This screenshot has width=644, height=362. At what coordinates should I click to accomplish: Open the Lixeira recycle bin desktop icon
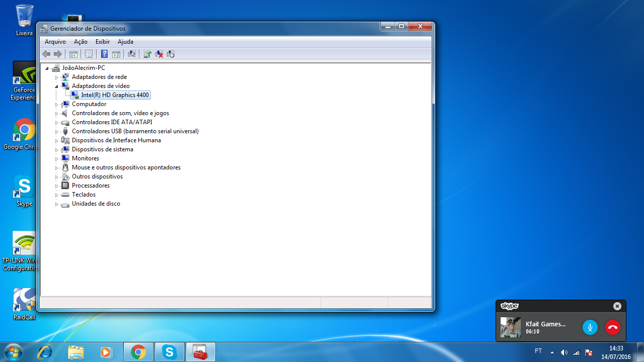[24, 21]
